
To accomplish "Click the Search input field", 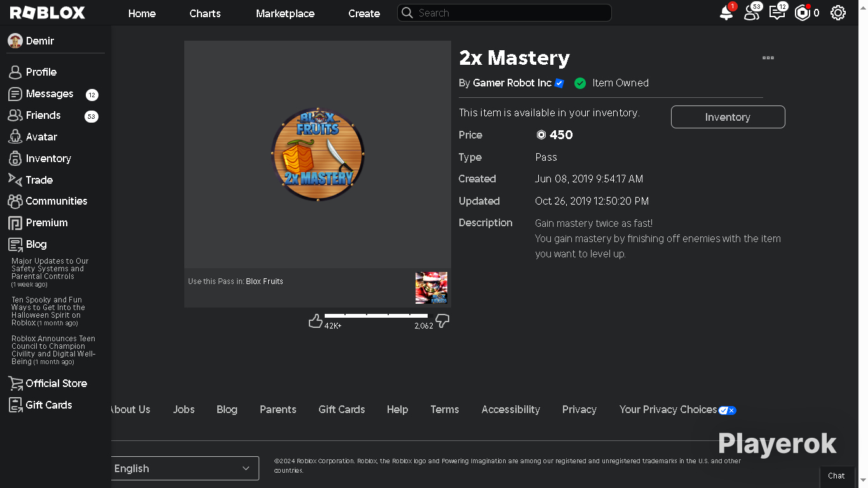I will coord(505,13).
